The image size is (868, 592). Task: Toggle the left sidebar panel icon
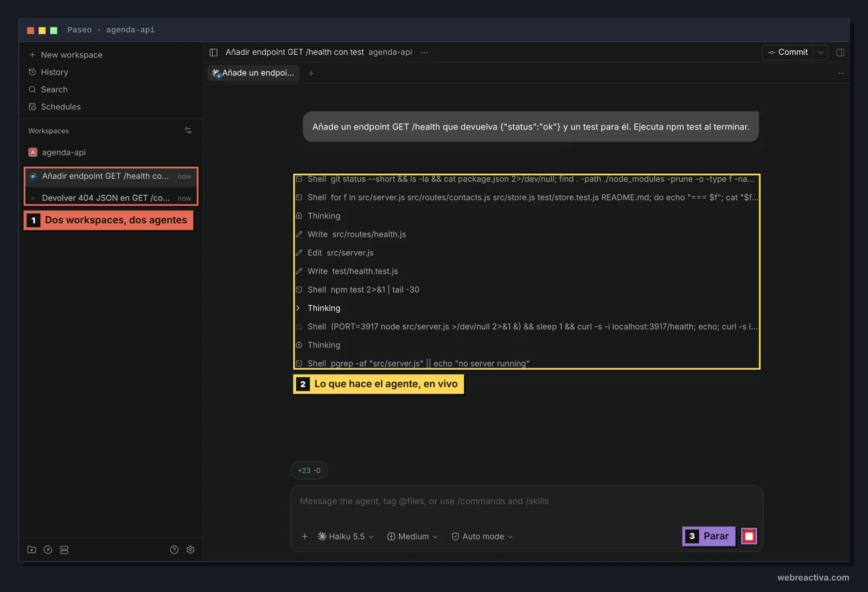click(x=214, y=53)
